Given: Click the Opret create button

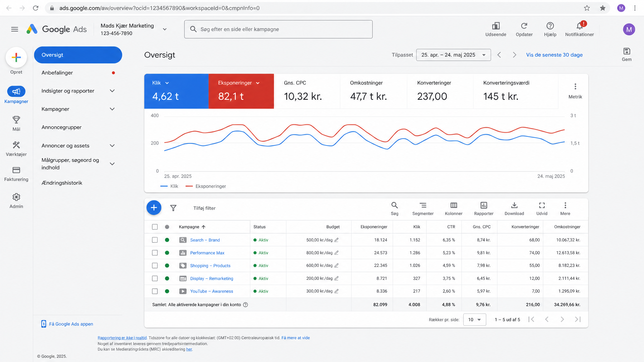Looking at the screenshot, I should [16, 57].
